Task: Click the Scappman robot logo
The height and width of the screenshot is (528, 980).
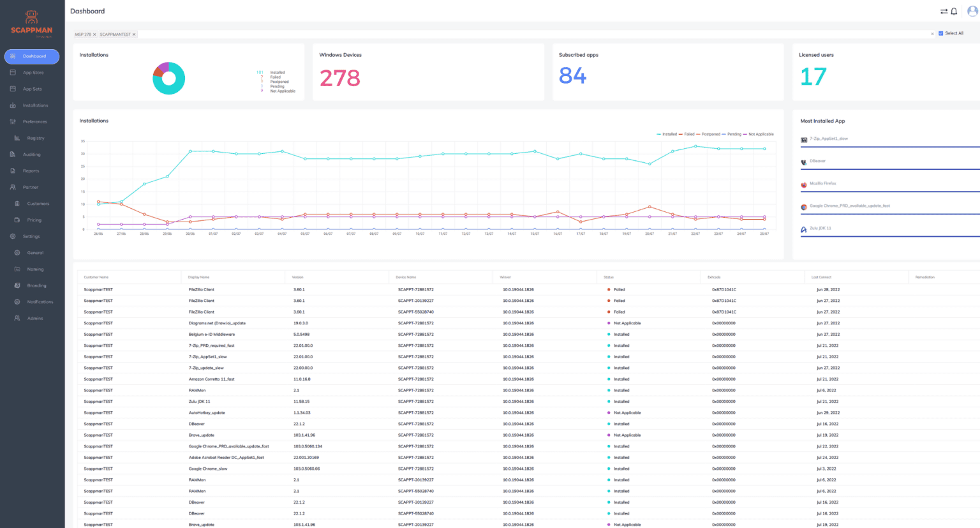Action: click(x=31, y=17)
